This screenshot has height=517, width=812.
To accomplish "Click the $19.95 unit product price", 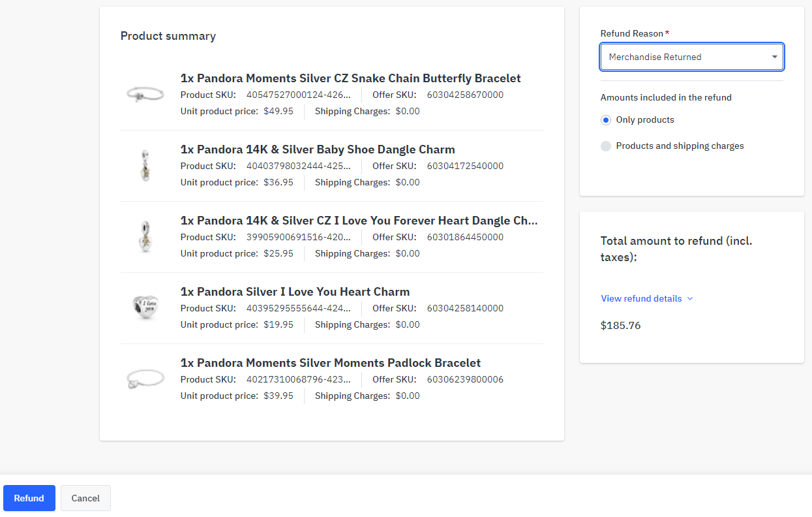I will click(278, 324).
